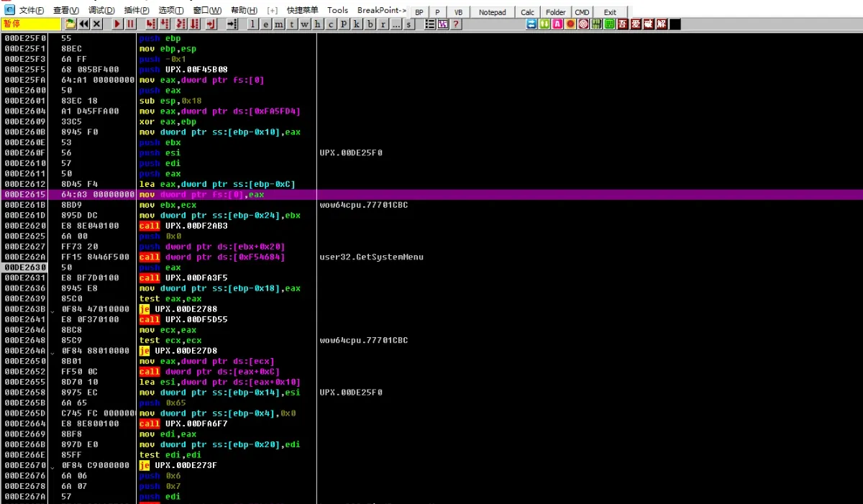The image size is (863, 504).
Task: Click the Trace over toolbar icon
Action: pos(194,24)
